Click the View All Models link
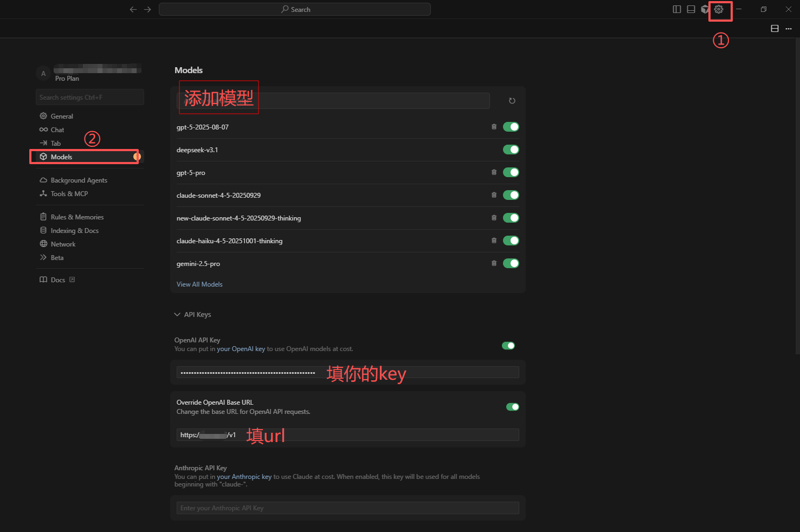Screen dimensions: 800x532 199,284
